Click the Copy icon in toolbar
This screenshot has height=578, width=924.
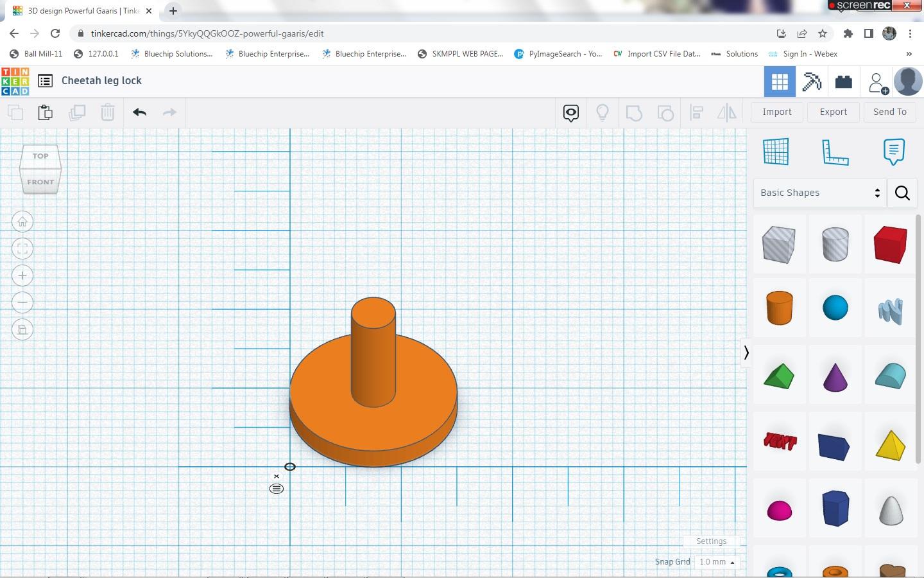coord(15,112)
